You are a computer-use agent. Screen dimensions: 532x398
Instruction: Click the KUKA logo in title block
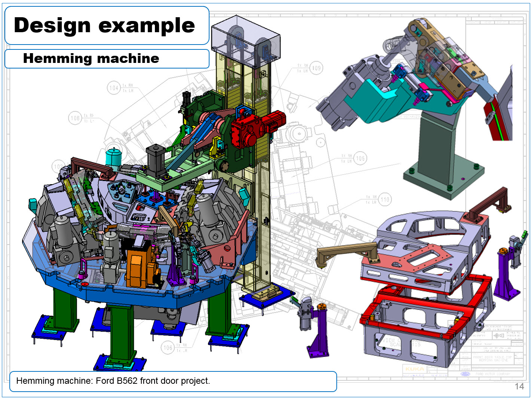[x=415, y=369]
